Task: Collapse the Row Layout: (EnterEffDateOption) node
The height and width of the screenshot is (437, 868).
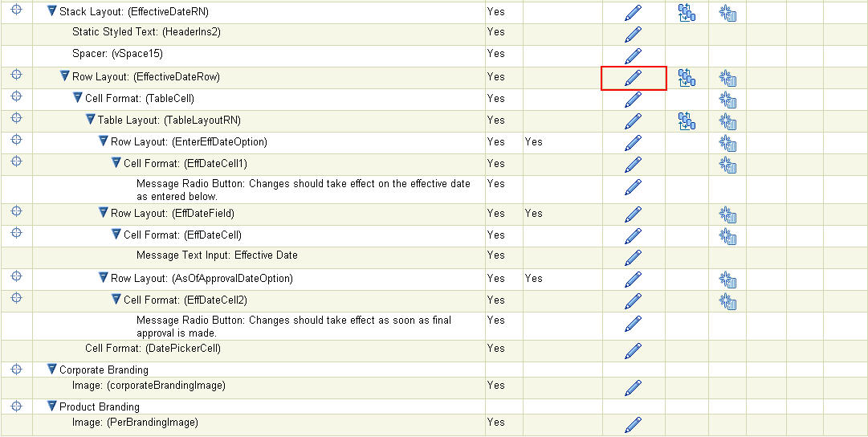Action: coord(103,141)
